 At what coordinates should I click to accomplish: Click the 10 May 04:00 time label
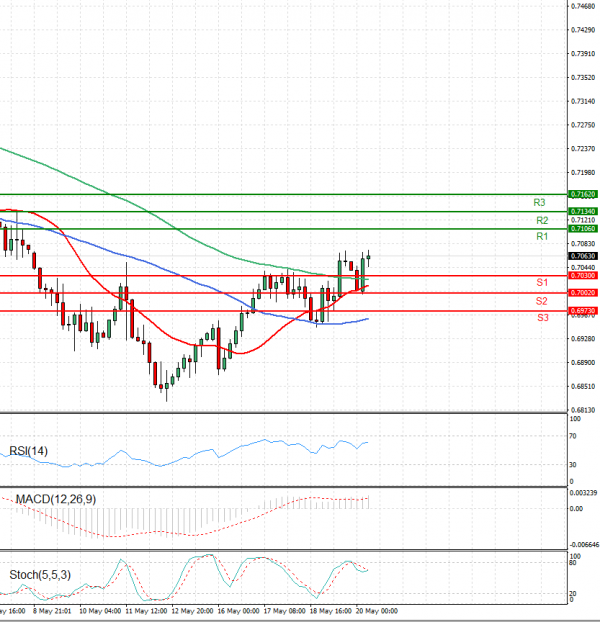[100, 611]
